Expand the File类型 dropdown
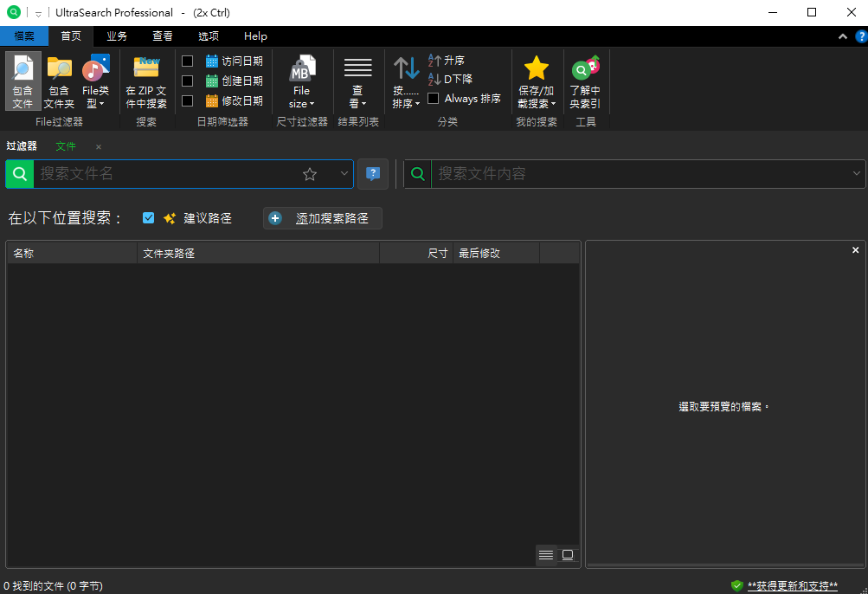Image resolution: width=868 pixels, height=594 pixels. click(x=95, y=81)
